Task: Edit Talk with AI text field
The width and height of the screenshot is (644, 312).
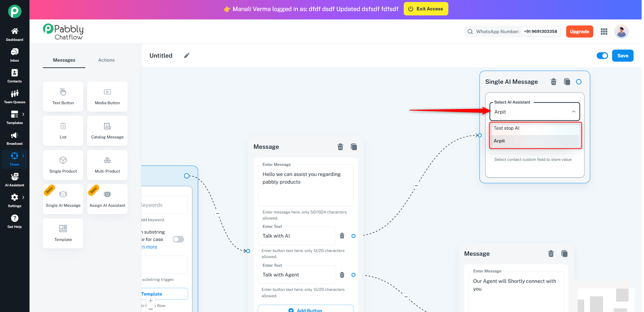Action: coord(297,236)
